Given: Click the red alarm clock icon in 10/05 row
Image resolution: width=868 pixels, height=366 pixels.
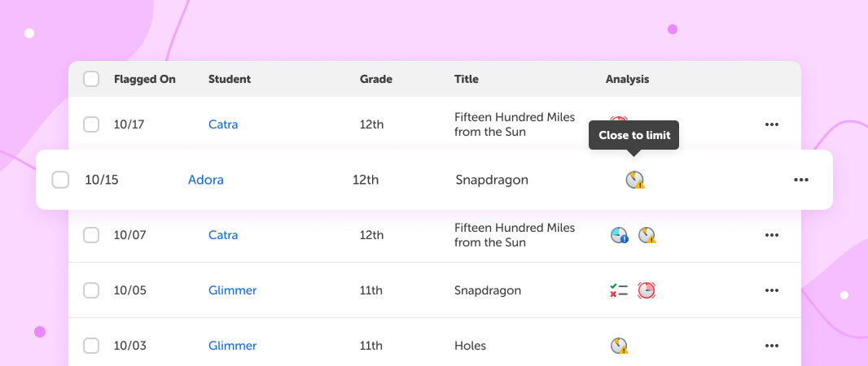Looking at the screenshot, I should [646, 290].
